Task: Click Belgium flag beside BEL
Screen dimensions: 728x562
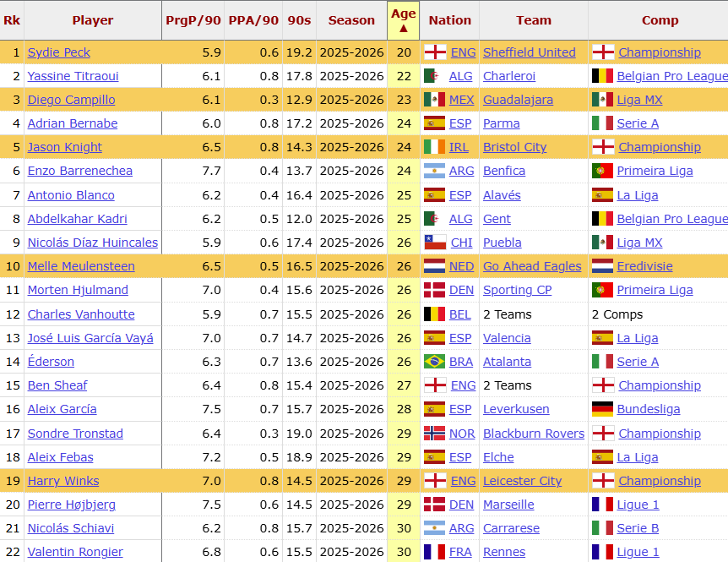Action: [x=435, y=314]
